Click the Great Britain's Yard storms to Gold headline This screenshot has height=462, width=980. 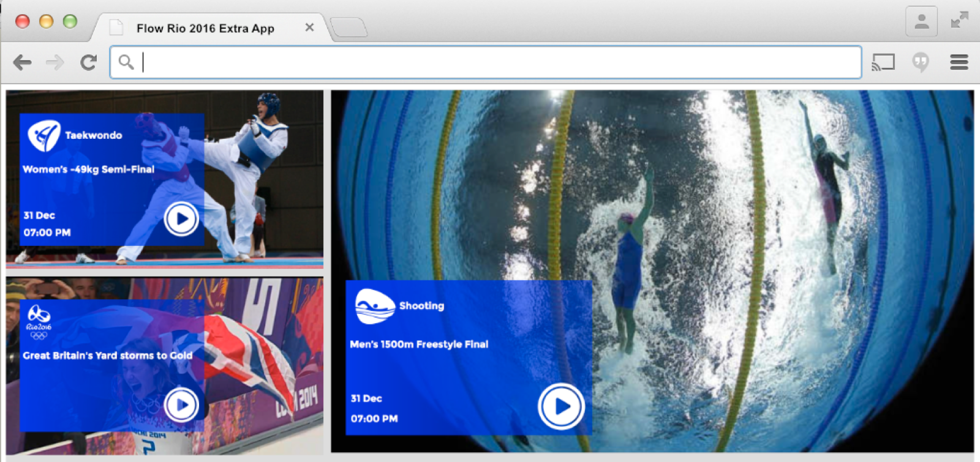click(108, 356)
